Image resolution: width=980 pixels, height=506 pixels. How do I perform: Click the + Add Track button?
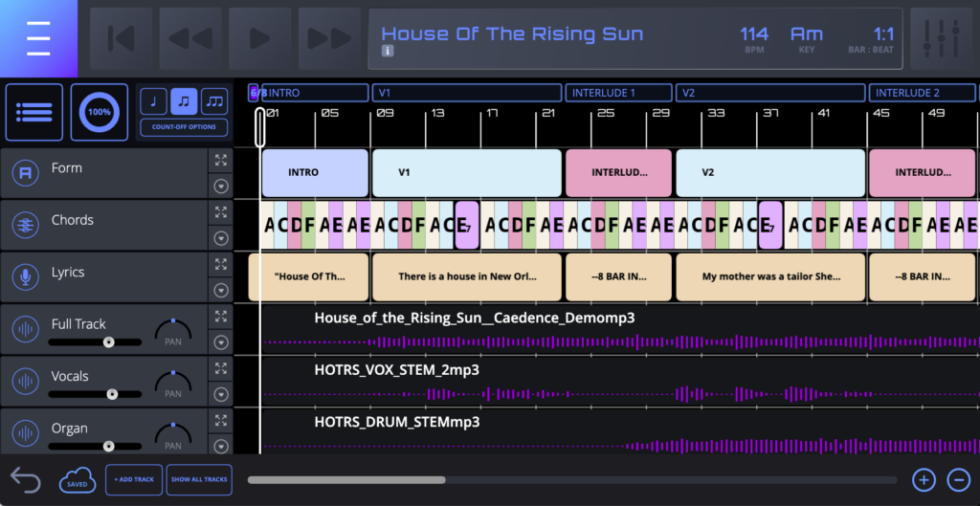(134, 480)
